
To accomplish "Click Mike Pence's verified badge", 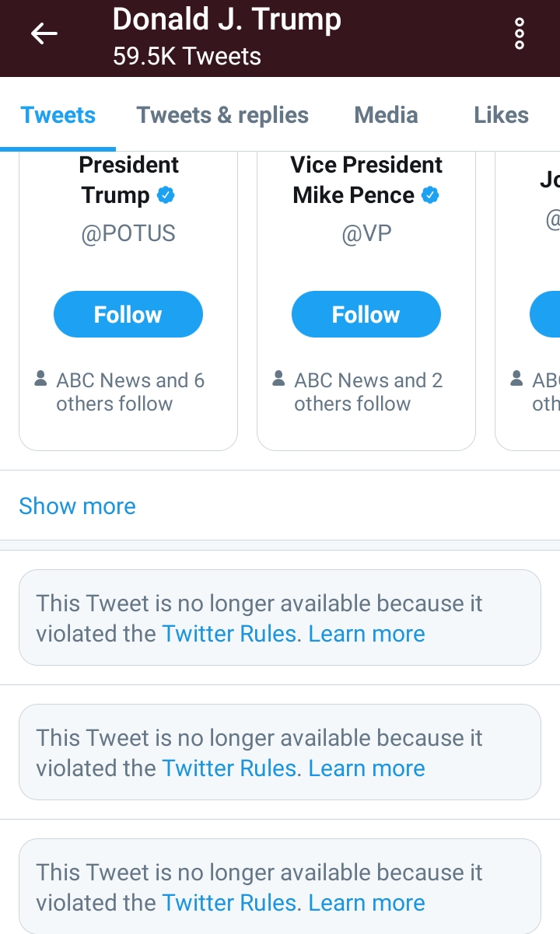I will (x=430, y=195).
